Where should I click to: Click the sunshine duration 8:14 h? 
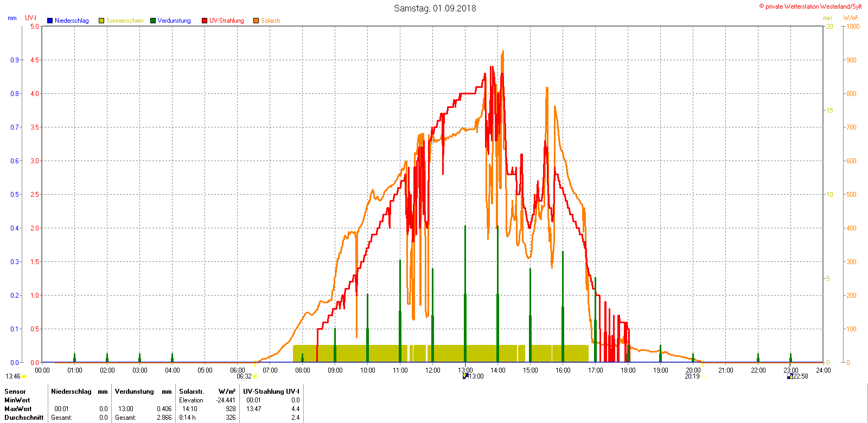pyautogui.click(x=187, y=418)
